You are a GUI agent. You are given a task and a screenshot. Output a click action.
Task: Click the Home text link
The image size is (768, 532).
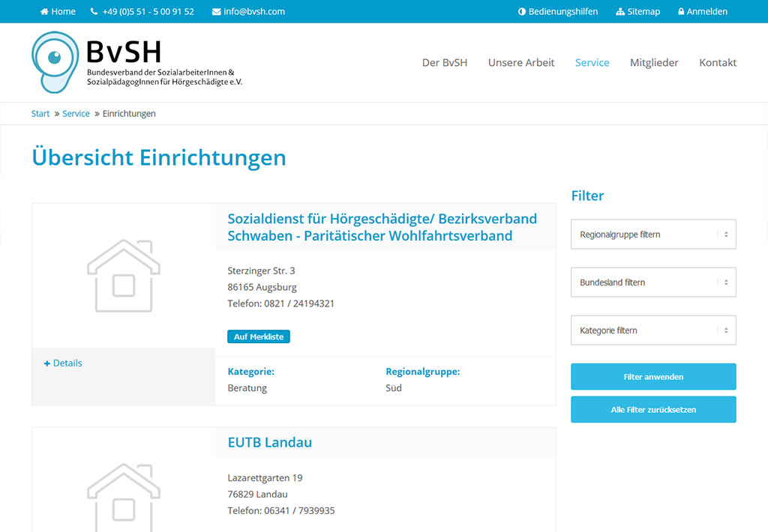pos(63,12)
